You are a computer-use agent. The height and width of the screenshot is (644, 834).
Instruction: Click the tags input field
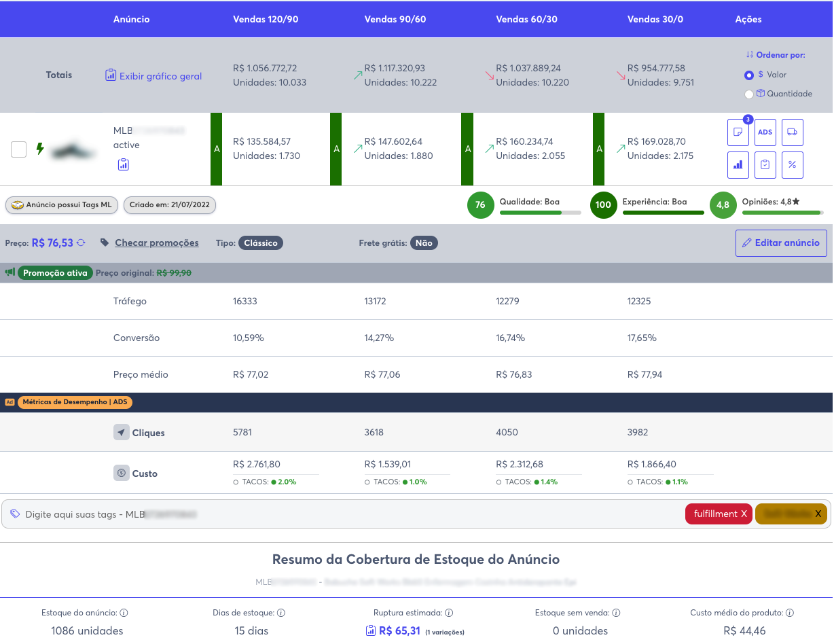tap(340, 514)
